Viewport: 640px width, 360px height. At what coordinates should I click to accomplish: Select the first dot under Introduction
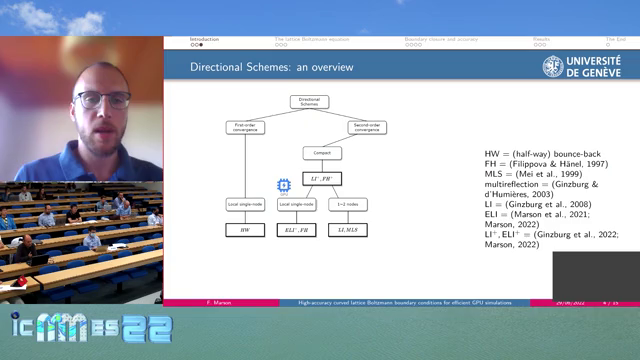pos(193,45)
